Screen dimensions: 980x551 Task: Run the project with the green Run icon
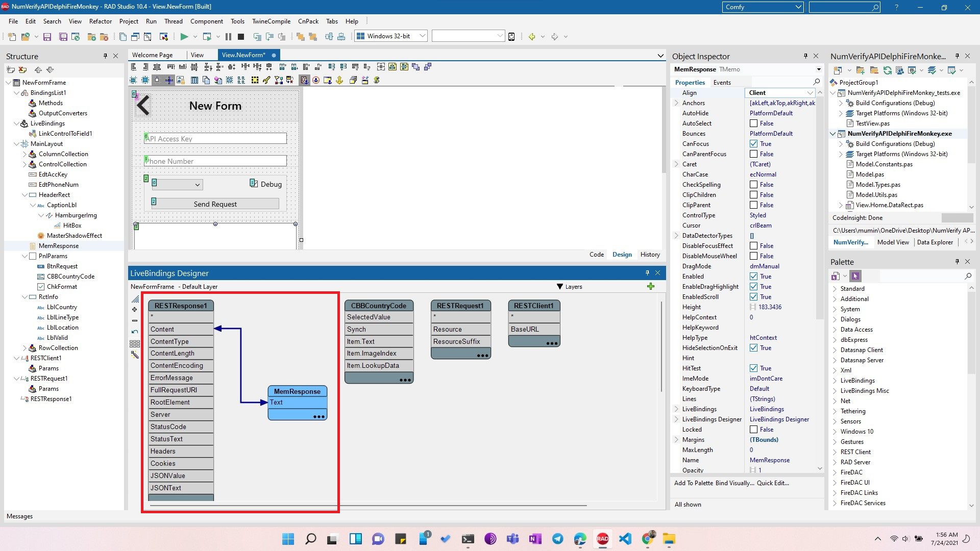[185, 36]
